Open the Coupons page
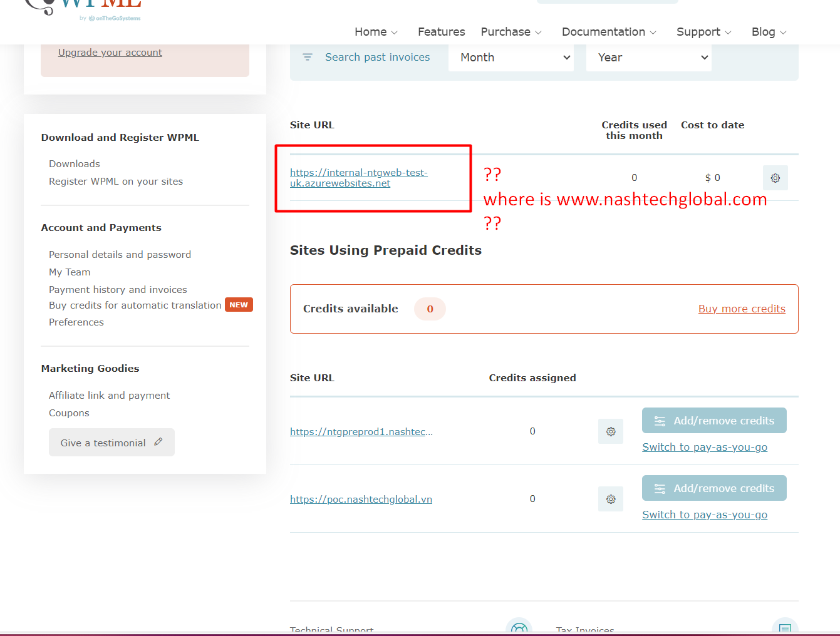 coord(69,413)
